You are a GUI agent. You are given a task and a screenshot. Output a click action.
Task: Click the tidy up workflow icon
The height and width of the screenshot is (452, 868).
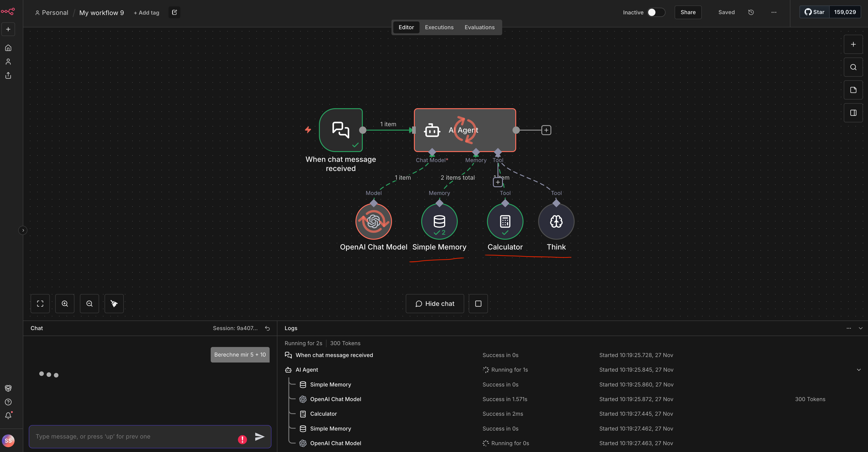click(x=114, y=303)
